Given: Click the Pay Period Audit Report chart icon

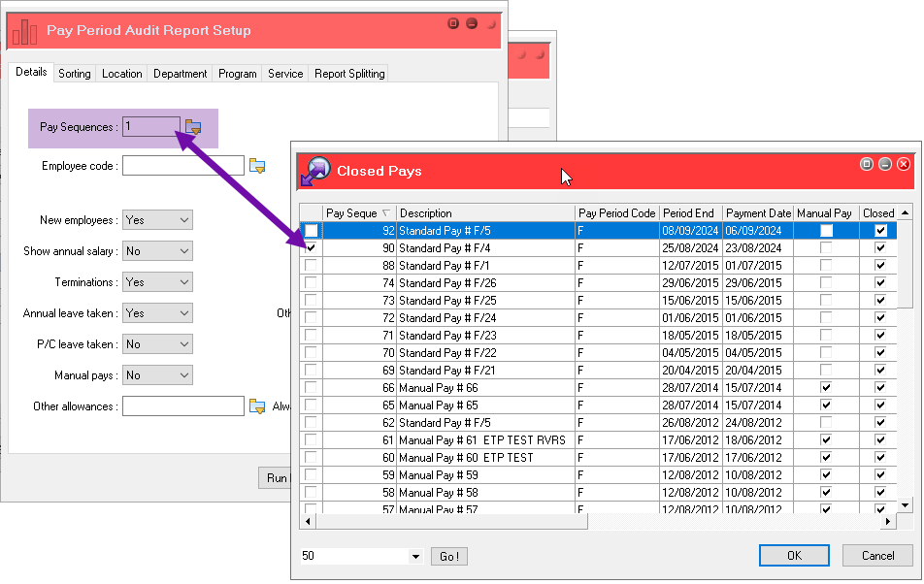Looking at the screenshot, I should coord(24,30).
